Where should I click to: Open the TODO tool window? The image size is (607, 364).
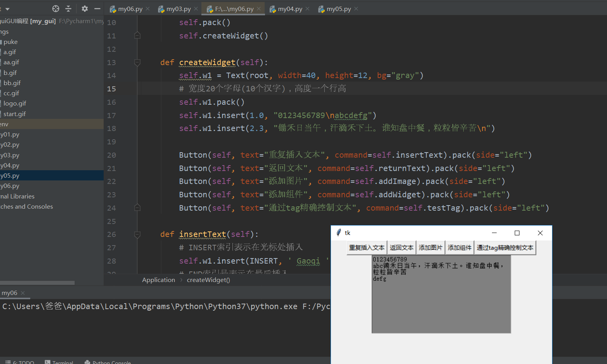tap(20, 362)
